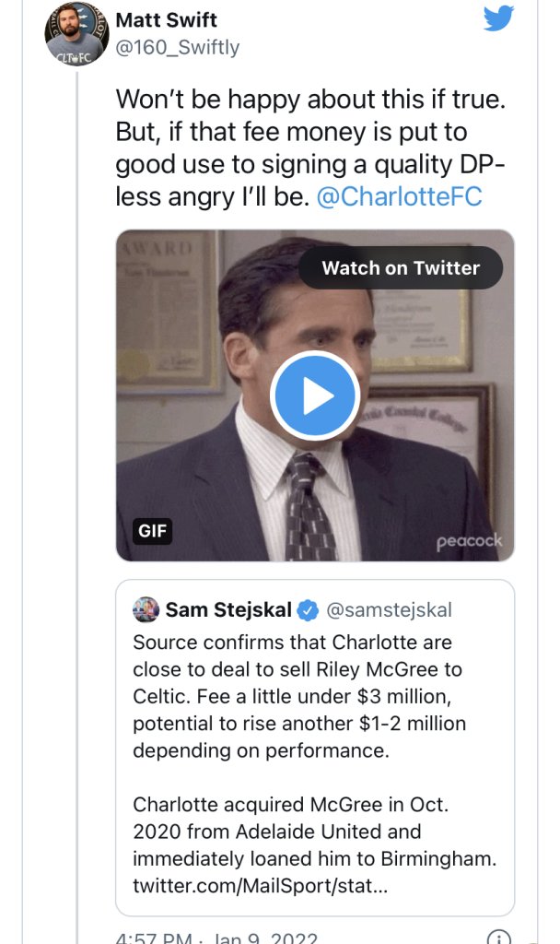560x944 pixels.
Task: Click the GIF badge on the video
Action: tap(146, 530)
